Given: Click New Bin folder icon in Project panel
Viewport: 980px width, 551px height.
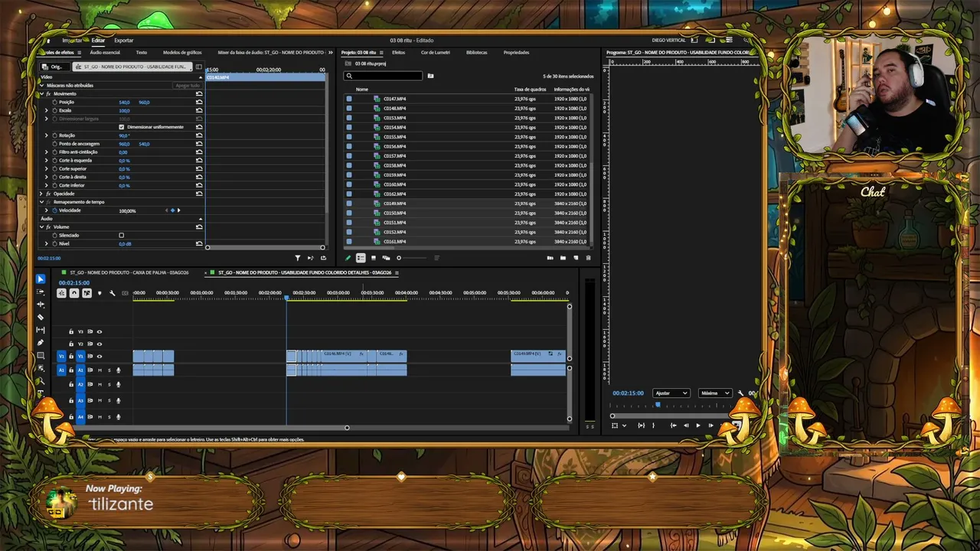Looking at the screenshot, I should click(563, 258).
